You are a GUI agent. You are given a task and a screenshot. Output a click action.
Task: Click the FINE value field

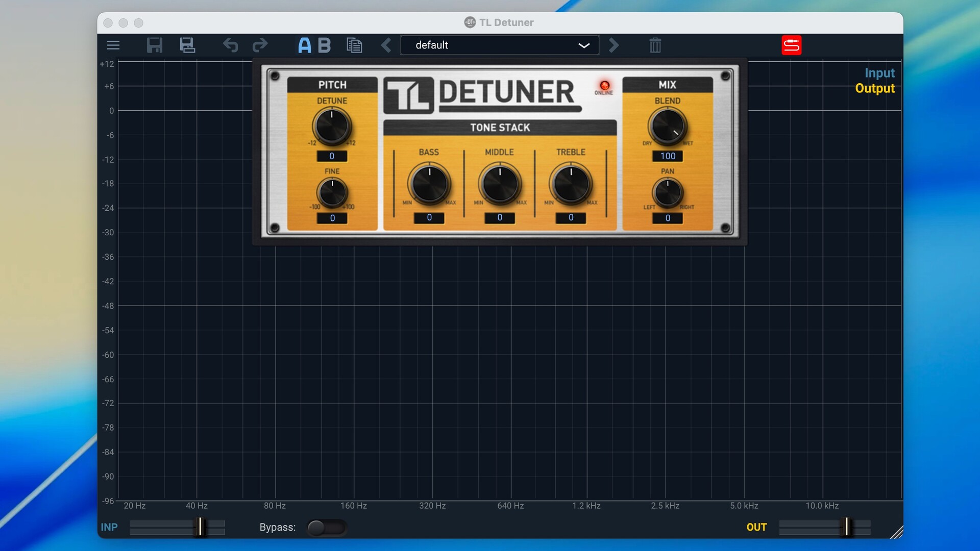pos(332,218)
